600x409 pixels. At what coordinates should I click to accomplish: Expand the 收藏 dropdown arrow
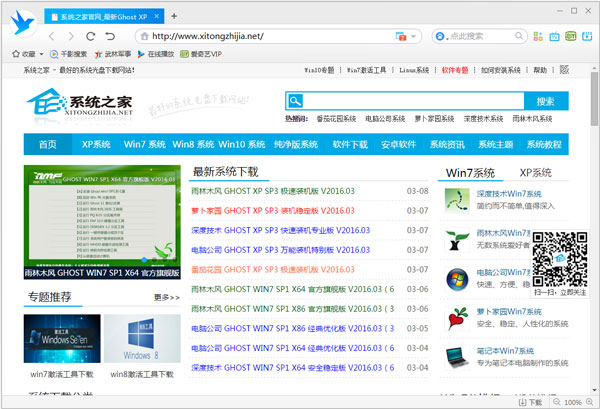[x=41, y=54]
